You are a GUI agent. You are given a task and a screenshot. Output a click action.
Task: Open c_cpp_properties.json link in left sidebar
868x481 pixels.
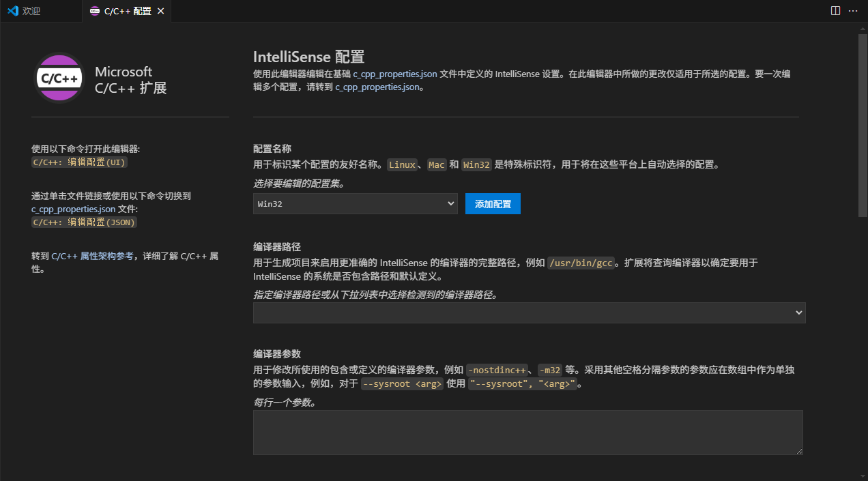(x=73, y=209)
